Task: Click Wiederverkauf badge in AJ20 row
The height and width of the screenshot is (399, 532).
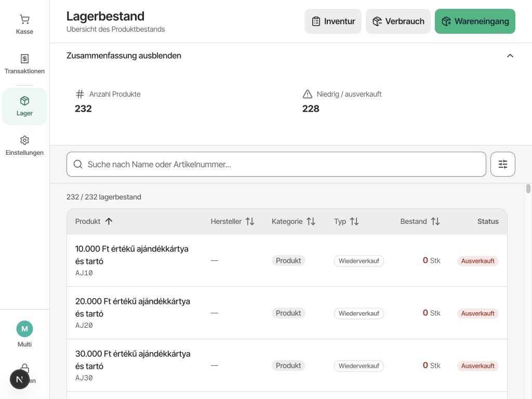Action: [359, 313]
